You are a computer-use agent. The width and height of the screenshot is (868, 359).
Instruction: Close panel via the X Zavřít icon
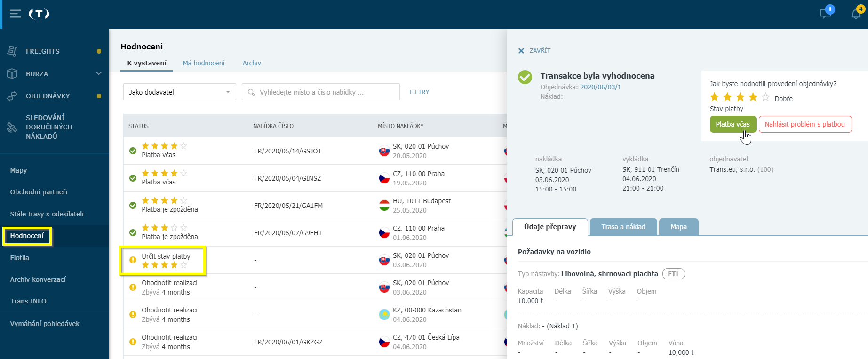point(521,51)
